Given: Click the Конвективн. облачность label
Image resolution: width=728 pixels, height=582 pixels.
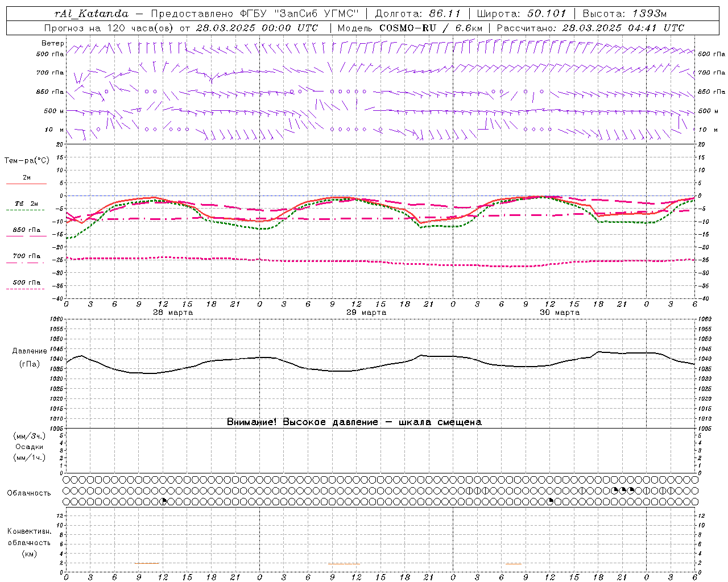Looking at the screenshot, I should (x=29, y=537).
